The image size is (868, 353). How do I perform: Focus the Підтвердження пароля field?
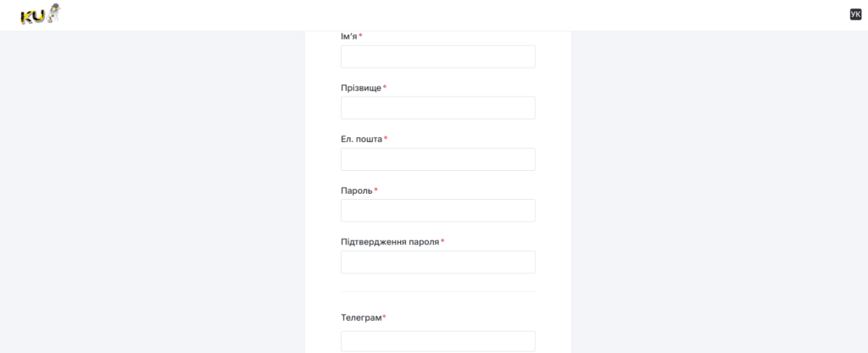click(x=438, y=262)
